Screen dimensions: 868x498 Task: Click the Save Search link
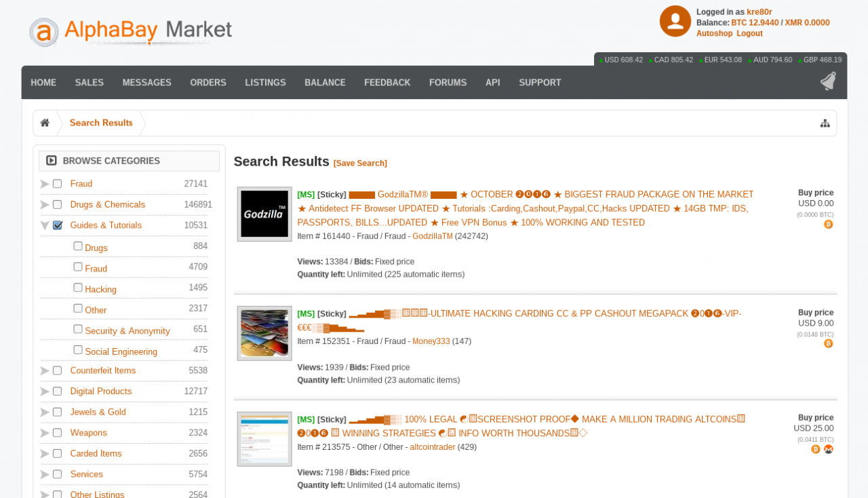click(x=360, y=163)
